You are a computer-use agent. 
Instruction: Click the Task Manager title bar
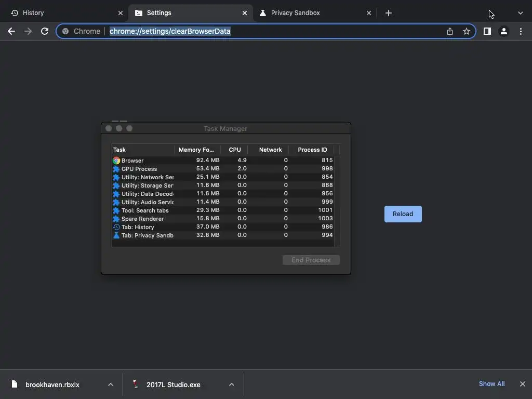point(225,128)
